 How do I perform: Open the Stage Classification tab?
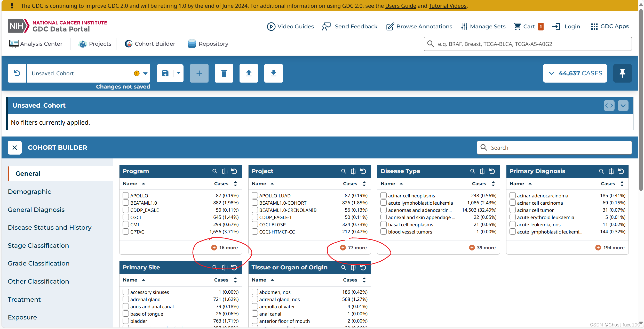pos(38,246)
